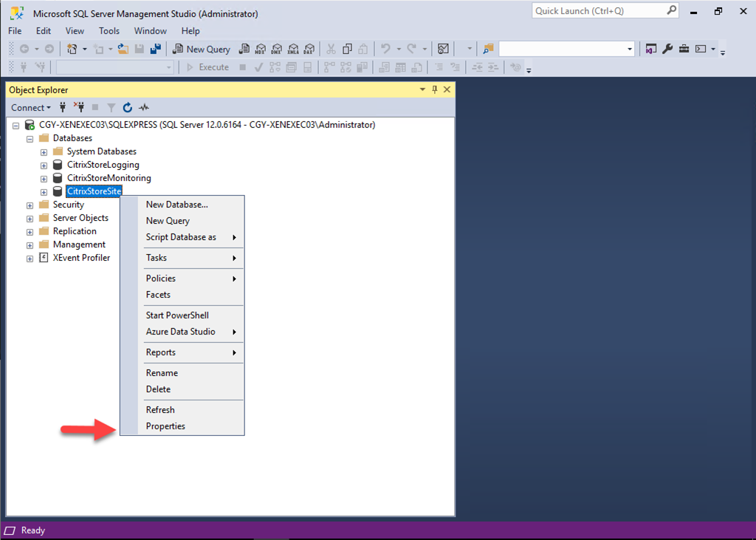Click the wrench Properties Window icon
756x540 pixels.
[x=667, y=49]
